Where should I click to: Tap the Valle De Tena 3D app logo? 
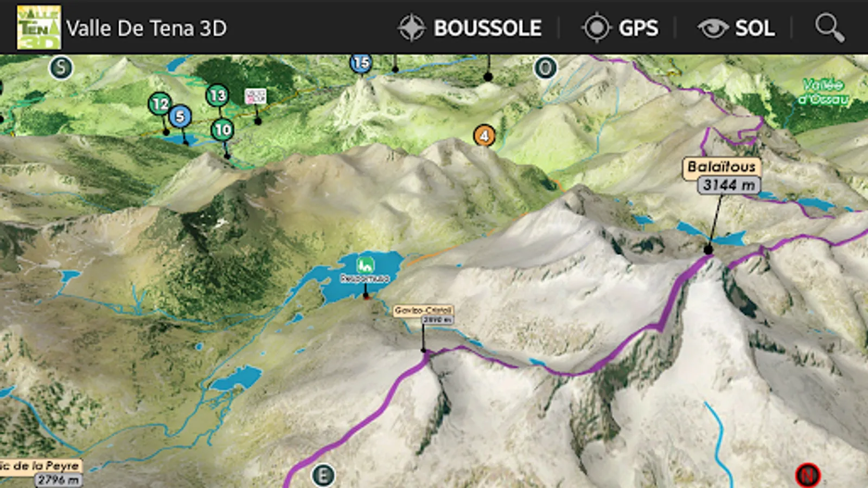39,28
